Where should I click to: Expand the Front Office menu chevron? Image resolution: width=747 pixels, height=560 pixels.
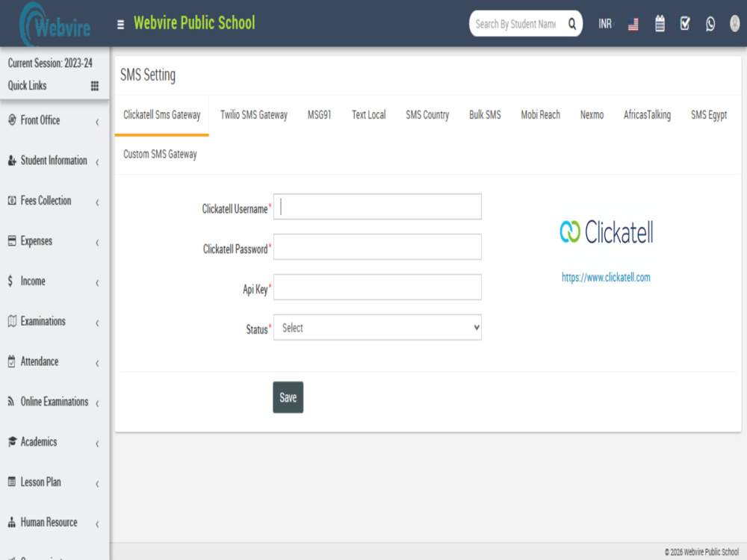97,122
